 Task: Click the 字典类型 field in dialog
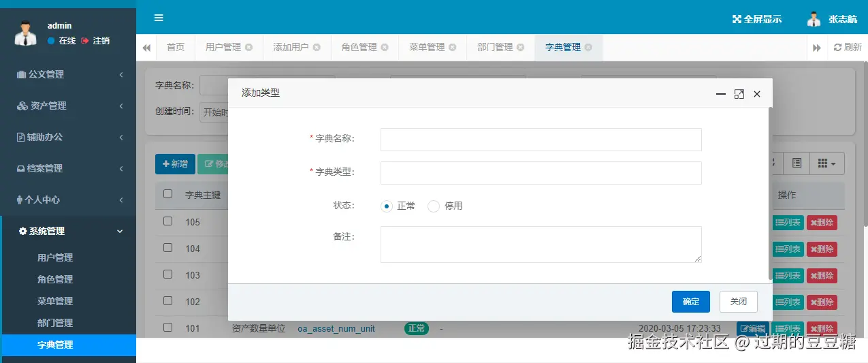[541, 173]
